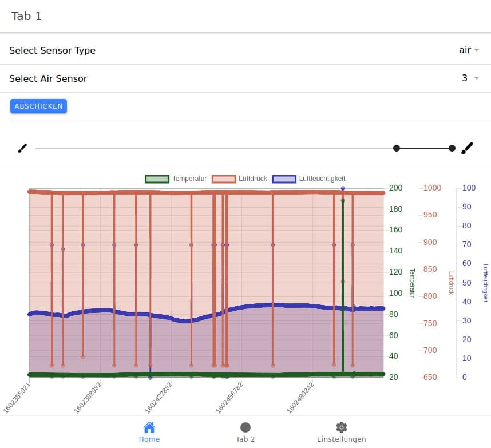Click the Luftdruck legend color box
This screenshot has height=448, width=491.
(x=223, y=179)
